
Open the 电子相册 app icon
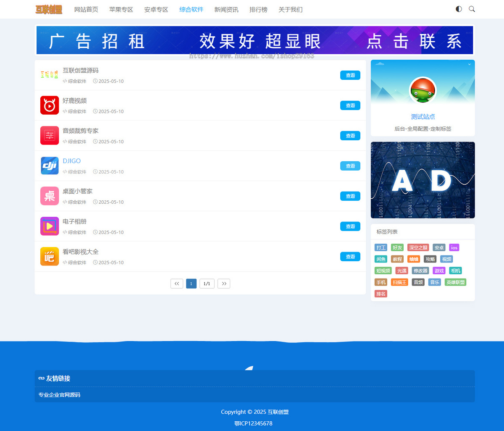coord(50,226)
